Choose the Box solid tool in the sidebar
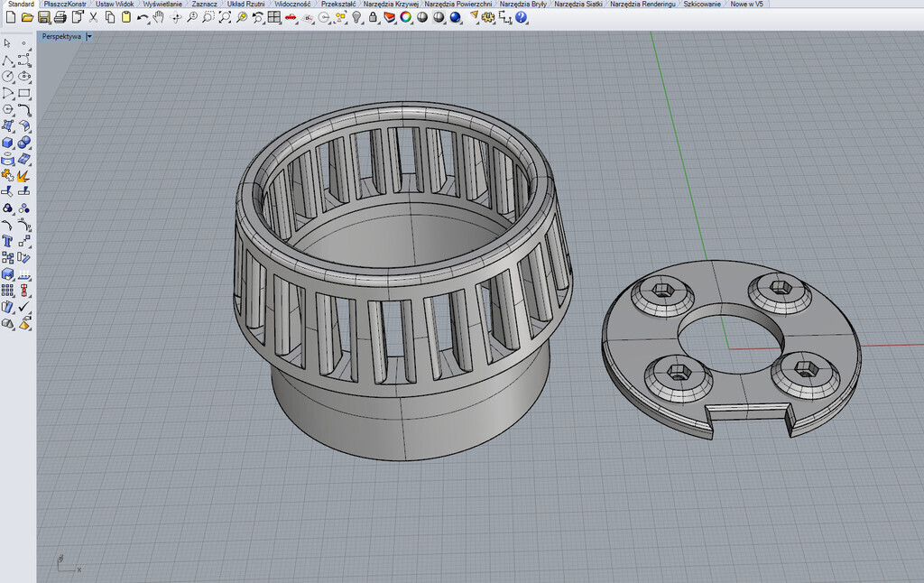924x583 pixels. point(8,143)
